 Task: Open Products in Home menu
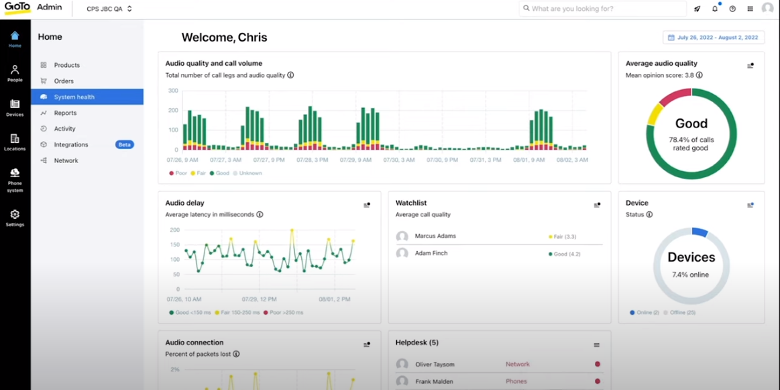coord(88,65)
